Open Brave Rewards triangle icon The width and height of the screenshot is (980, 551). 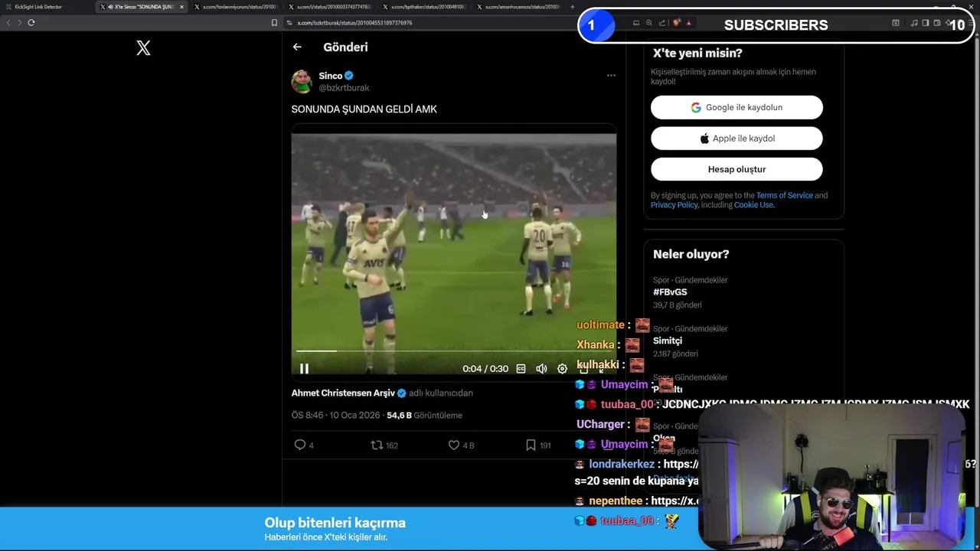click(x=688, y=23)
